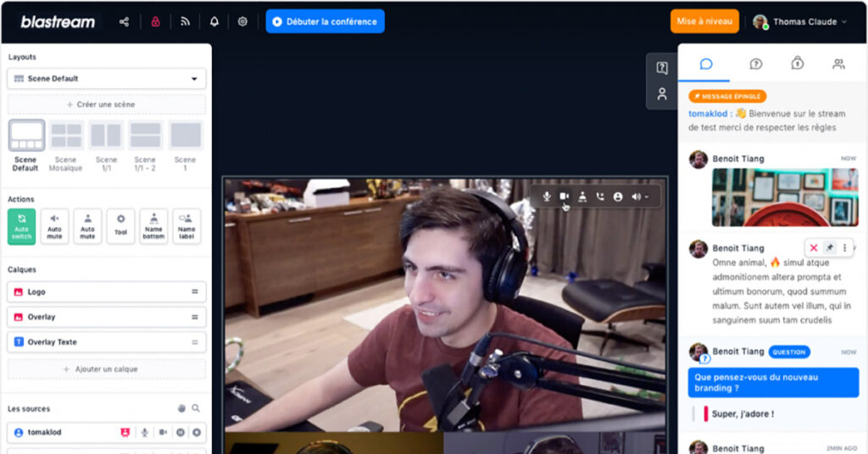
Task: Click the RSS feed icon
Action: pyautogui.click(x=185, y=22)
